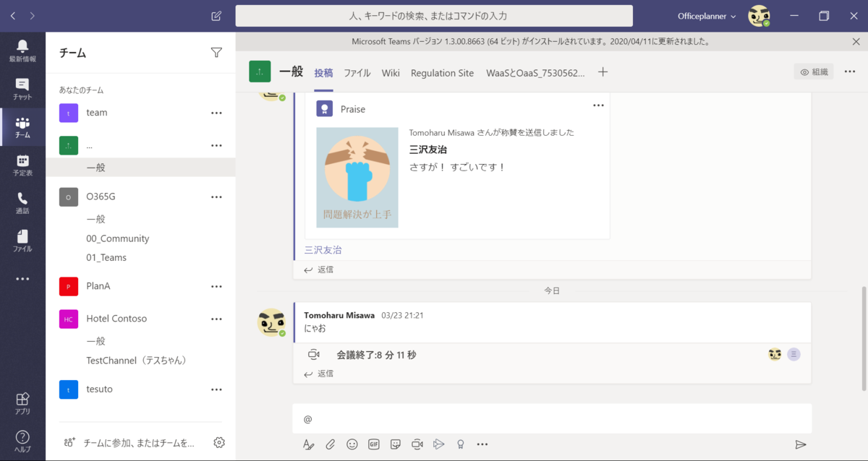Image resolution: width=868 pixels, height=461 pixels.
Task: Open more options for PlanA team
Action: (x=216, y=286)
